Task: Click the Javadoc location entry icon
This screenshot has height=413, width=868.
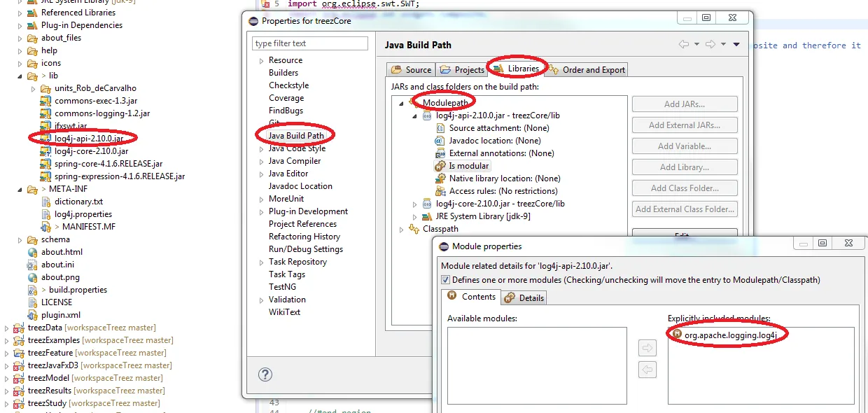Action: 440,141
